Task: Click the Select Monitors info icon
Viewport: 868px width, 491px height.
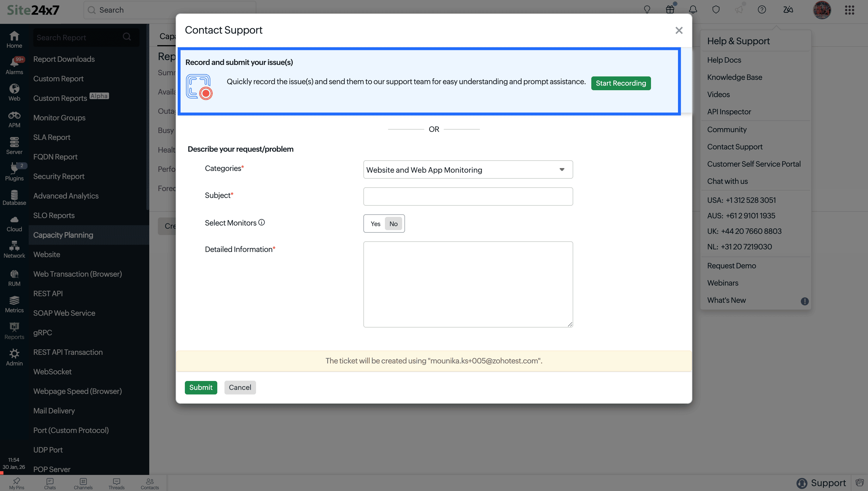Action: click(262, 223)
